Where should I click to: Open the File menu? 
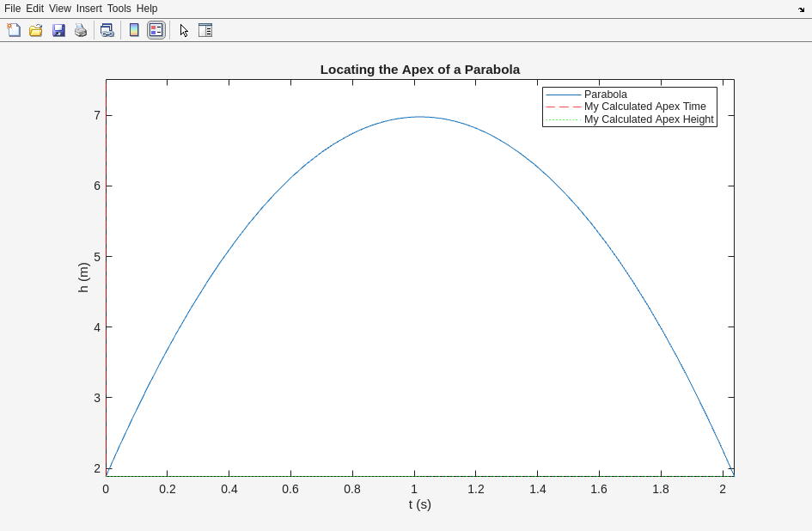coord(12,9)
